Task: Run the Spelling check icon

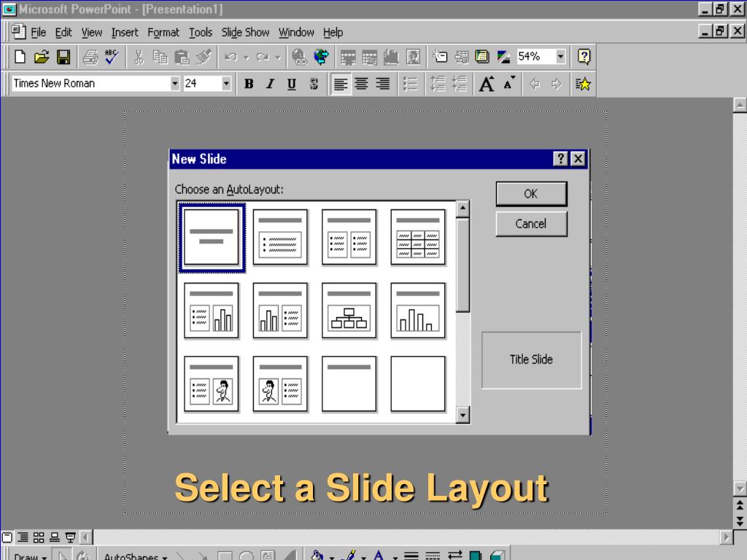Action: pos(112,57)
